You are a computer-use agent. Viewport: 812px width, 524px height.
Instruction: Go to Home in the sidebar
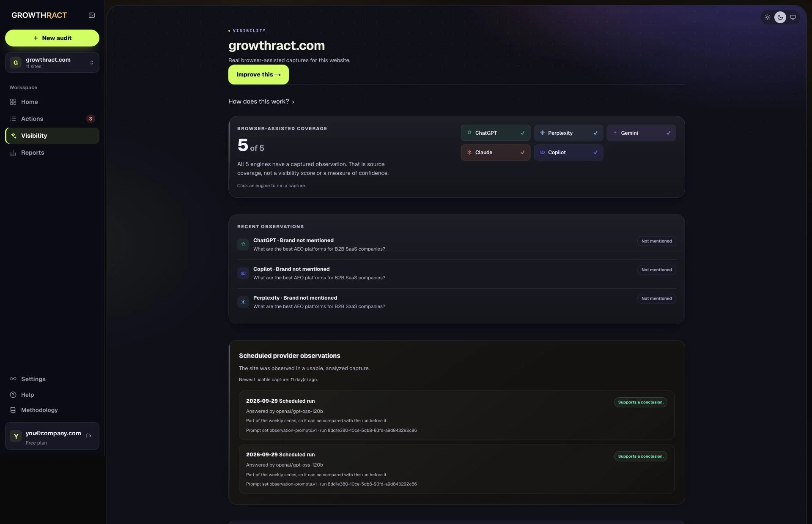(x=52, y=102)
